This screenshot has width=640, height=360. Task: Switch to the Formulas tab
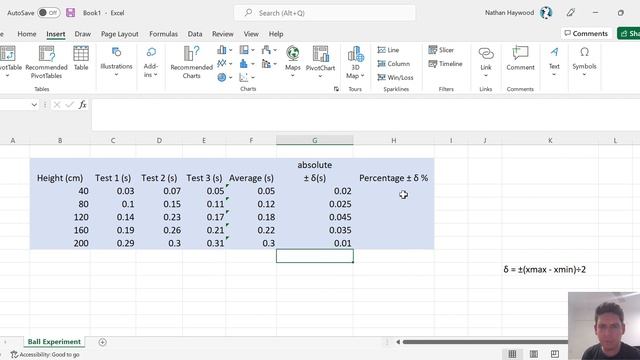click(163, 34)
